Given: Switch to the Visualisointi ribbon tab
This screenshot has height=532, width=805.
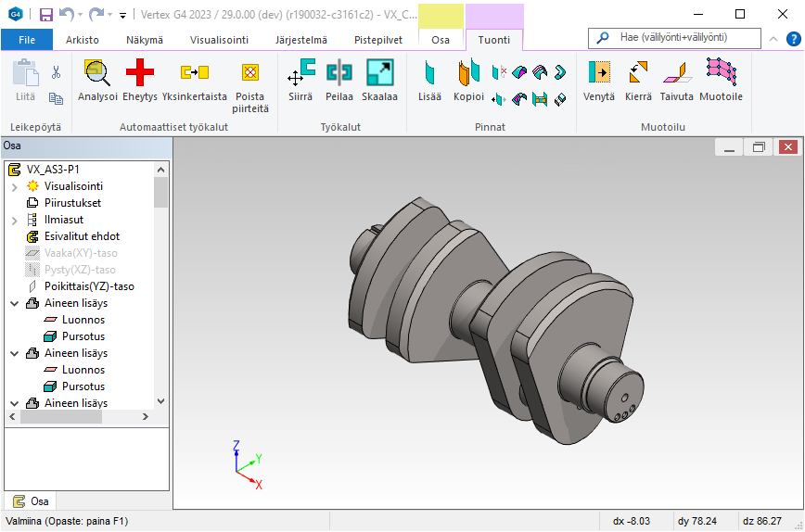Looking at the screenshot, I should point(219,40).
